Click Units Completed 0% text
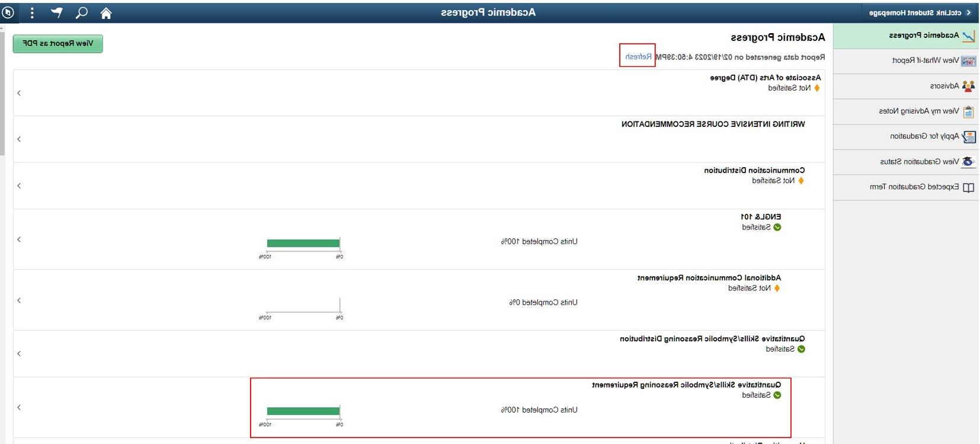The image size is (980, 444). [x=543, y=303]
